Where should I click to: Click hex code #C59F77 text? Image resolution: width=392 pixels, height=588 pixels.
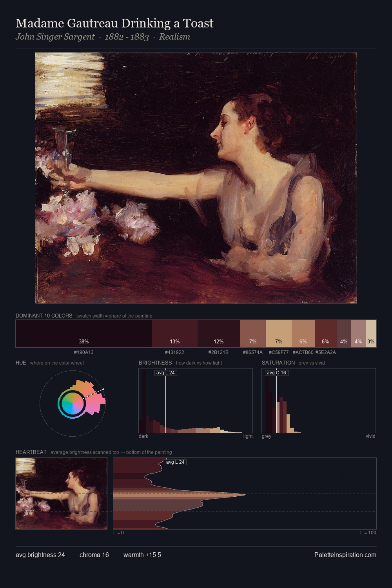point(279,352)
